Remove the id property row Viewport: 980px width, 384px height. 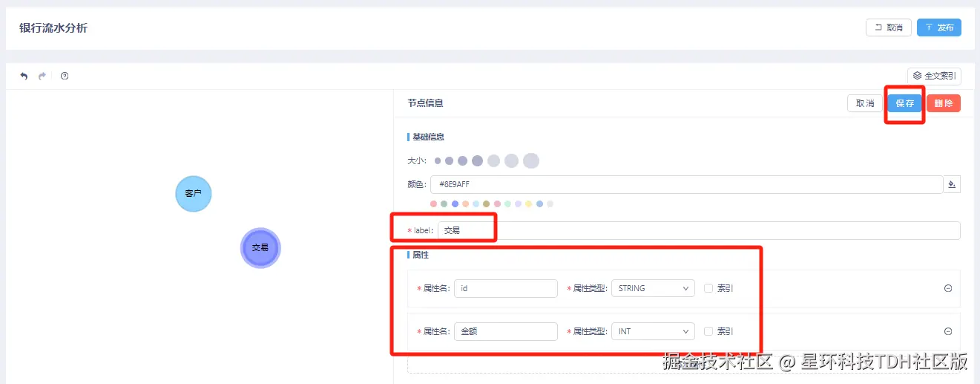coord(948,288)
